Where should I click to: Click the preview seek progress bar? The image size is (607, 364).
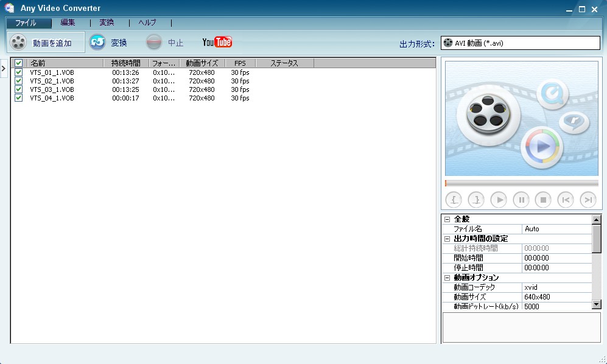tap(521, 183)
